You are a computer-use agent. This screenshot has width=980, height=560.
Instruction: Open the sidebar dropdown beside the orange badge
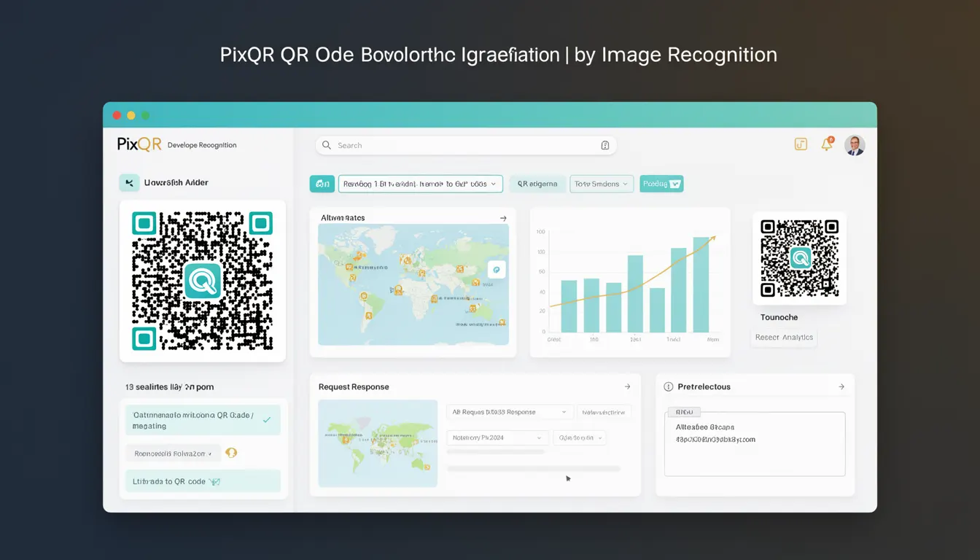[x=173, y=454]
